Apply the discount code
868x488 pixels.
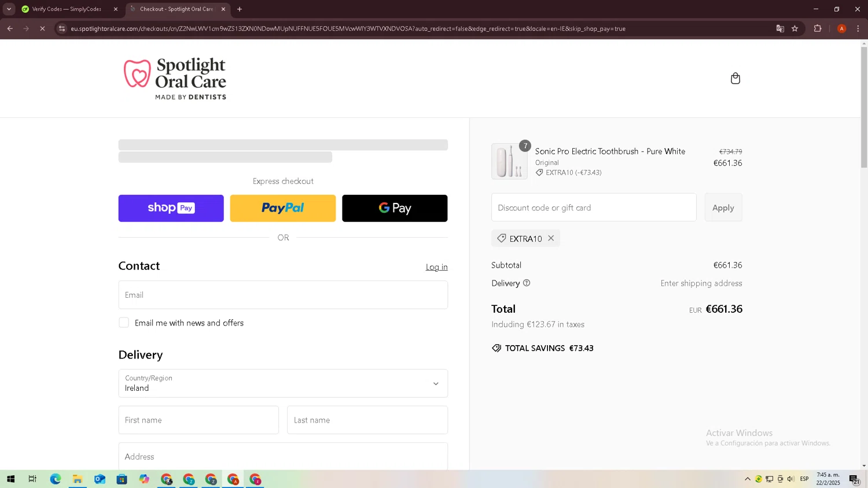(x=723, y=208)
